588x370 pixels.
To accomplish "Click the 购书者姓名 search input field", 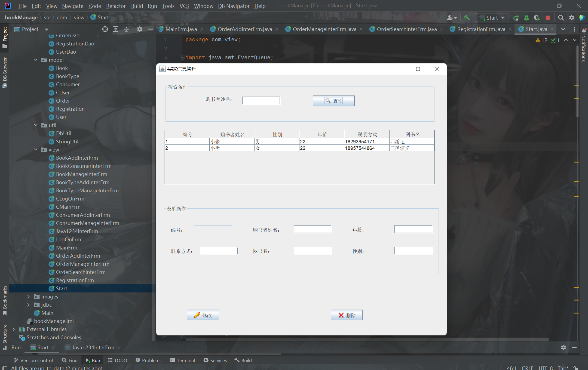I will point(261,100).
